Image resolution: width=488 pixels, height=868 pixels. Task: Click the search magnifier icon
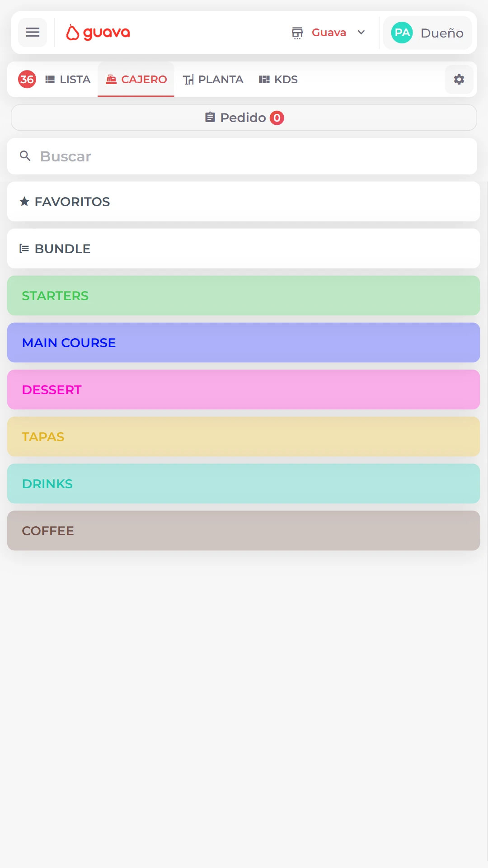pyautogui.click(x=25, y=156)
